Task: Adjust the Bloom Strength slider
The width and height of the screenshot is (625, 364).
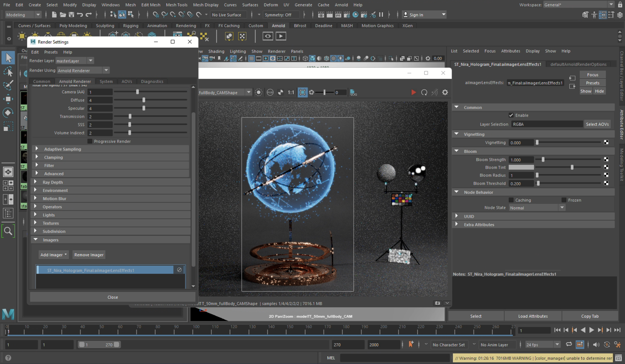Action: tap(543, 159)
